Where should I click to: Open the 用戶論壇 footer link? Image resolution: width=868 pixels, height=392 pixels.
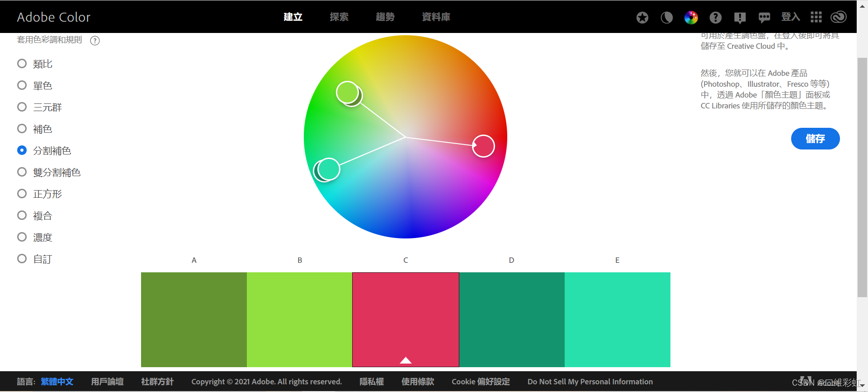tap(107, 382)
